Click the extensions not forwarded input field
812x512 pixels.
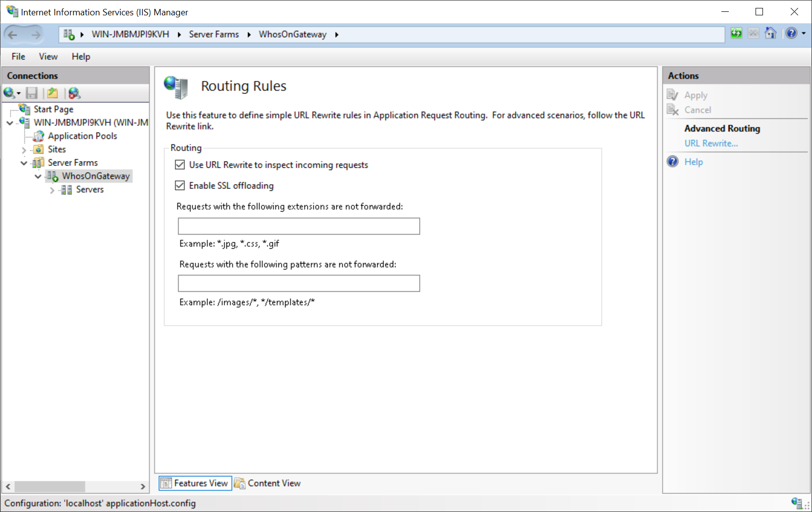point(299,226)
